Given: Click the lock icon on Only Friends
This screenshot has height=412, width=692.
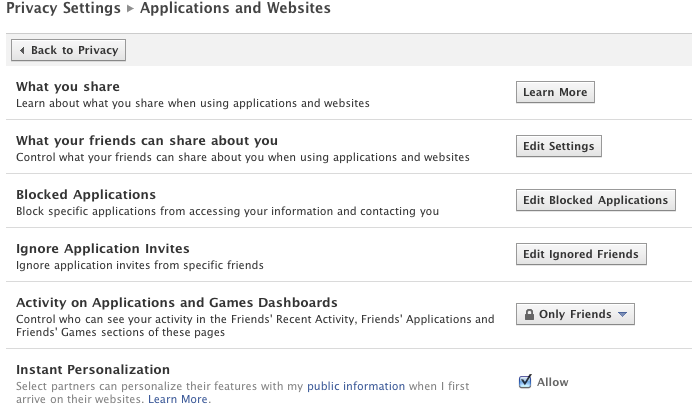Looking at the screenshot, I should [x=528, y=315].
